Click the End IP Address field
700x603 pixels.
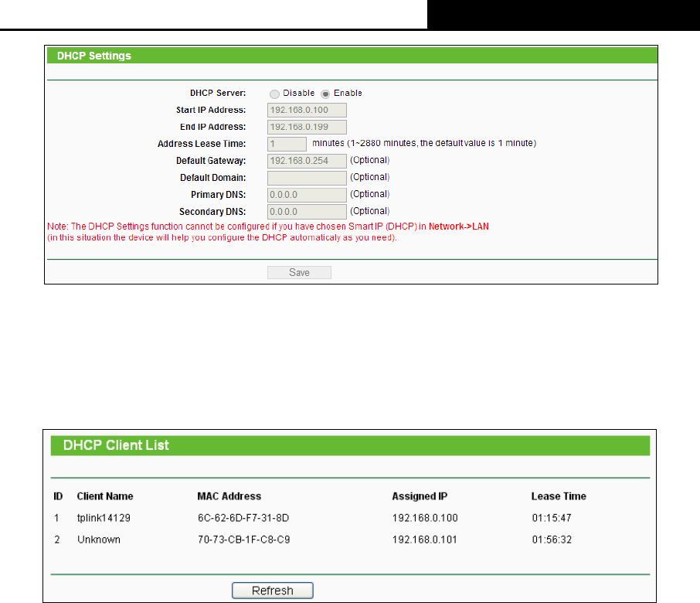point(308,128)
